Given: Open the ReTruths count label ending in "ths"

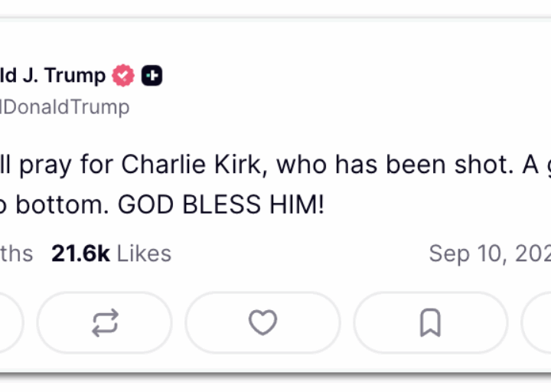Looking at the screenshot, I should click(16, 253).
